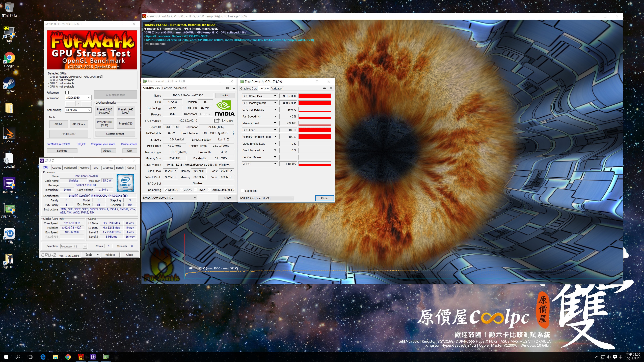The height and width of the screenshot is (362, 644).
Task: Launch GPU Shark tool from FurMark
Action: click(x=79, y=124)
